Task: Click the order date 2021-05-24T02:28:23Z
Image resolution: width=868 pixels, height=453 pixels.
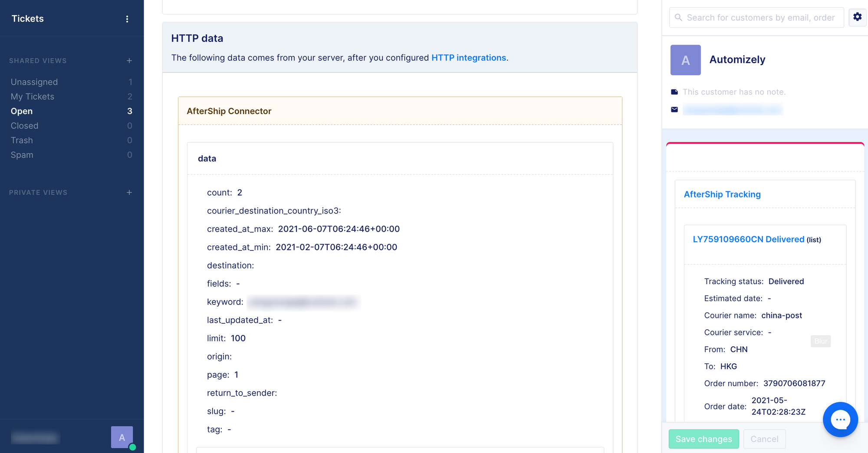Action: [x=778, y=406]
